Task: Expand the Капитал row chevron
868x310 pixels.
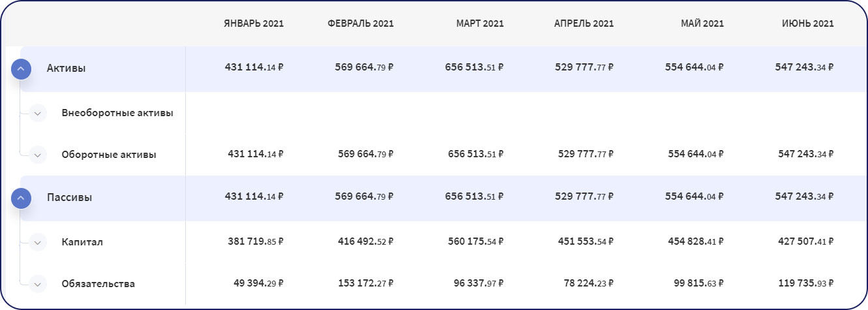Action: tap(38, 242)
